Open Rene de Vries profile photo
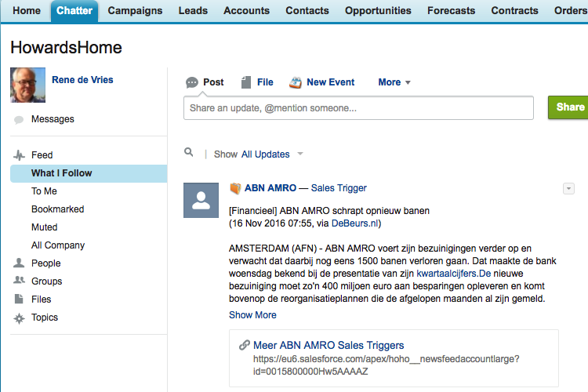The image size is (588, 392). point(27,85)
